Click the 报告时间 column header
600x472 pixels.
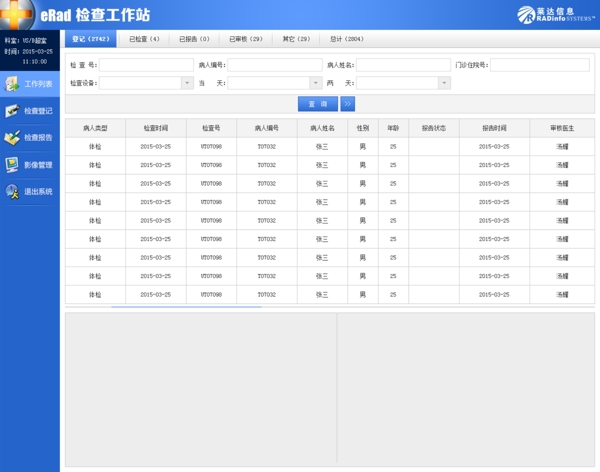coord(494,128)
